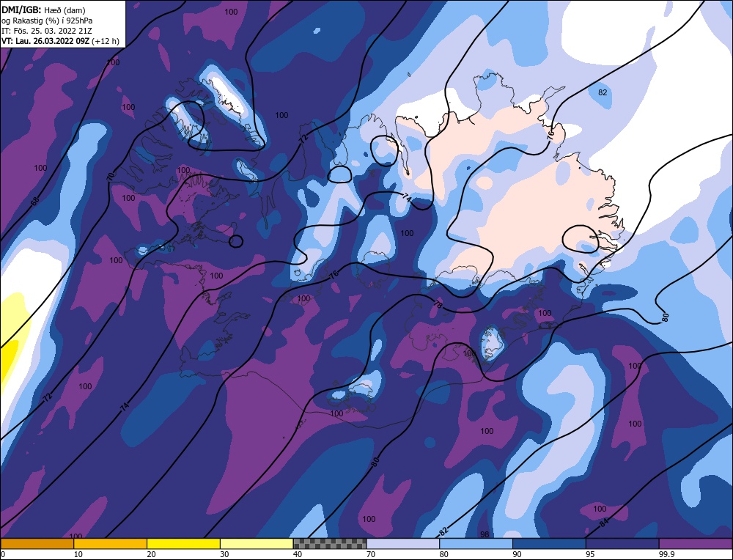Click the 'og Rakastig (%) í 925hPa' line
Image resolution: width=733 pixels, height=560 pixels.
pyautogui.click(x=47, y=21)
